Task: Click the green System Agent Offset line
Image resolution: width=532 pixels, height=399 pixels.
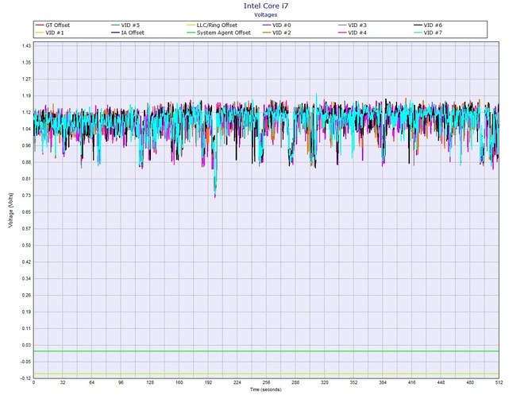Action: tap(266, 351)
